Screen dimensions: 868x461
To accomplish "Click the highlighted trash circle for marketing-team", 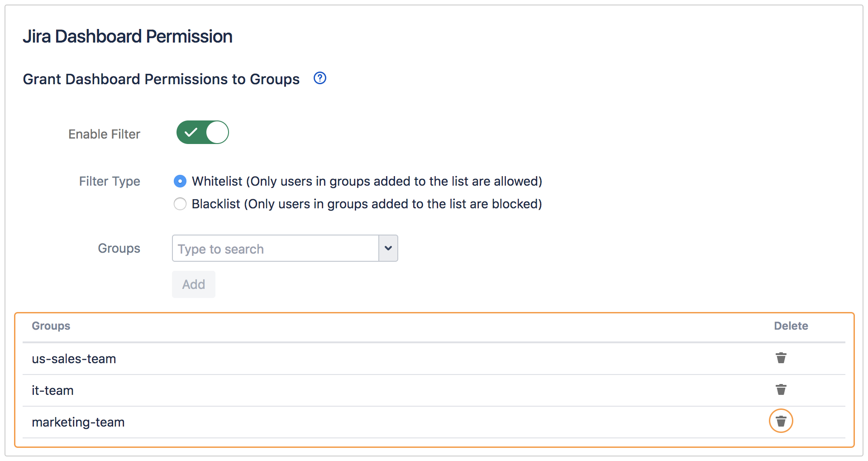I will tap(781, 421).
